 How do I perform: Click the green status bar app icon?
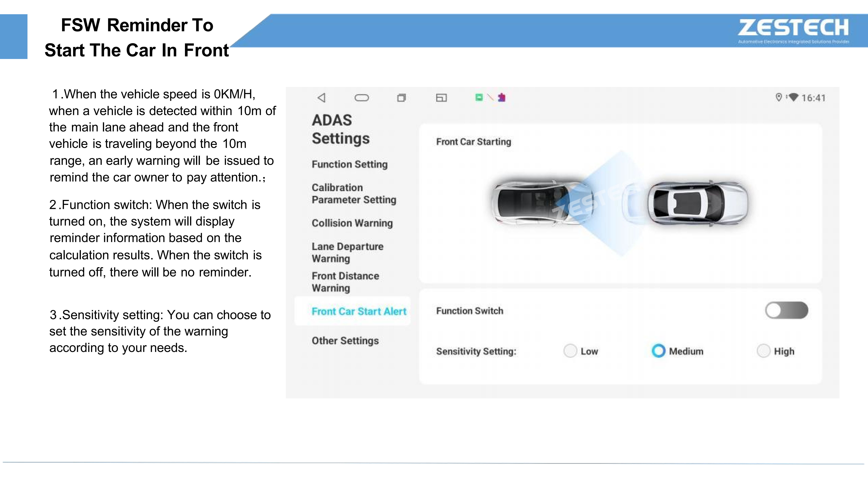pos(479,97)
